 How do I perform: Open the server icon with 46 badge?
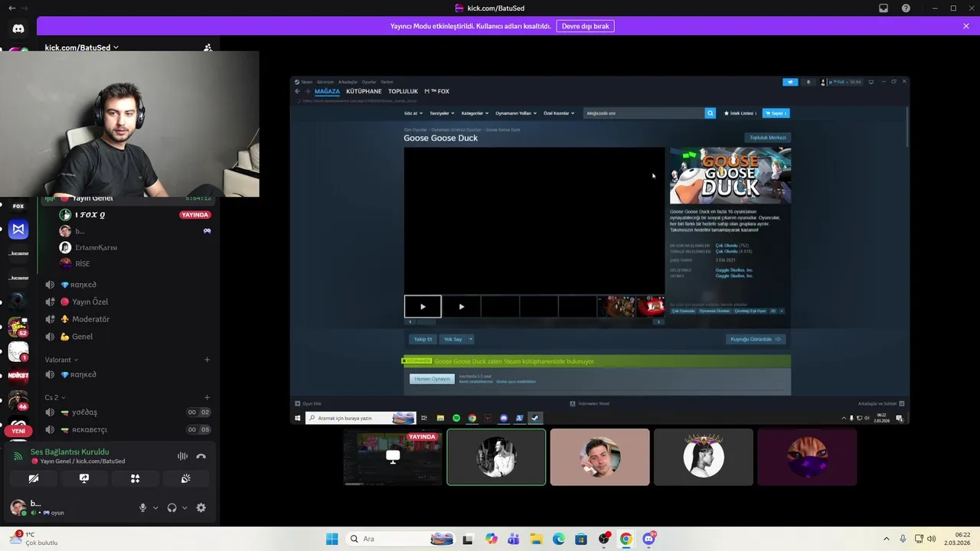(x=18, y=400)
